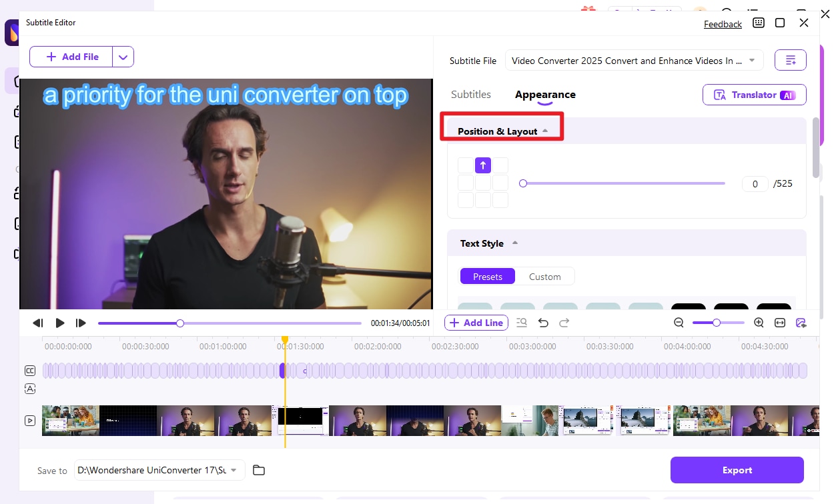Redo the last subtitle edit

pos(564,323)
